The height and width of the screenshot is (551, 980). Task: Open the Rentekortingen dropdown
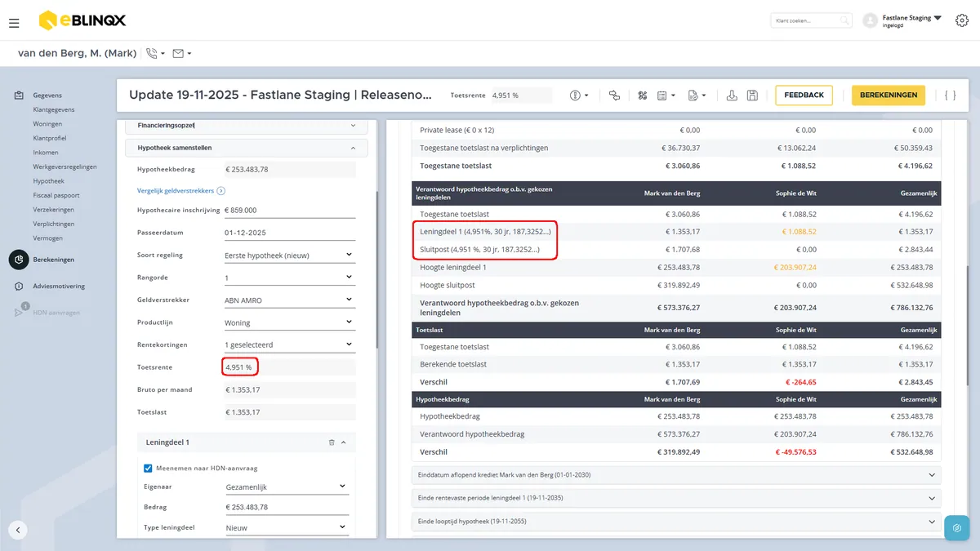(x=289, y=344)
